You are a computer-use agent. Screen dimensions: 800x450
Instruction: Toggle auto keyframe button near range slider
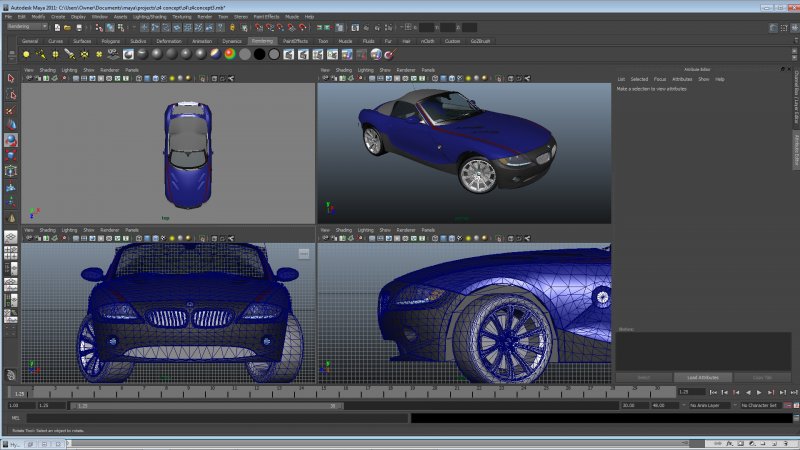(x=788, y=405)
